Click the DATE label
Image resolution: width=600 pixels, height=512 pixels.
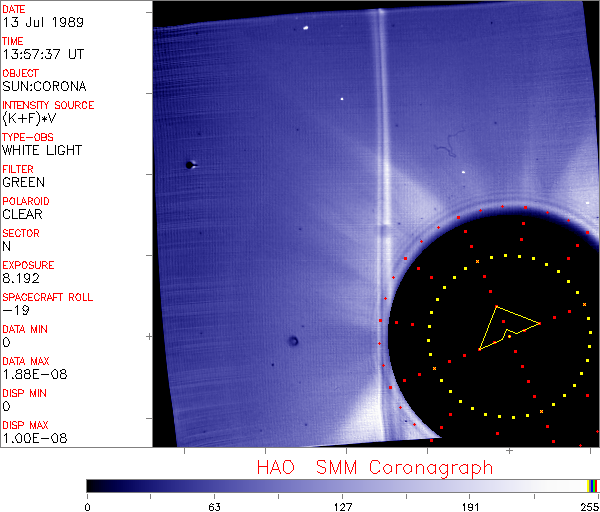(14, 9)
